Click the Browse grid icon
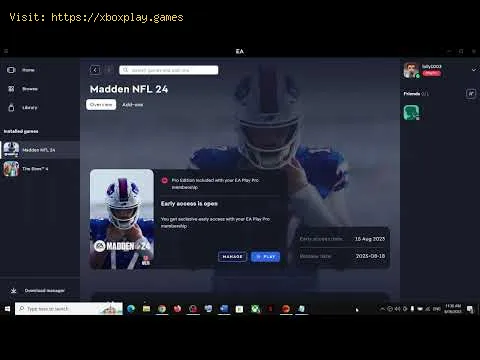 click(11, 89)
